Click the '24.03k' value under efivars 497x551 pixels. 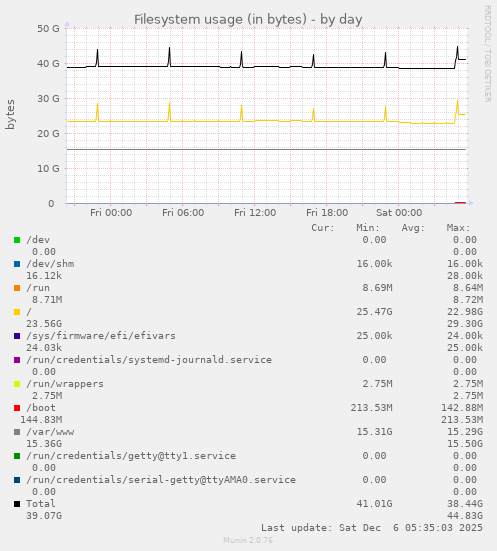point(44,348)
